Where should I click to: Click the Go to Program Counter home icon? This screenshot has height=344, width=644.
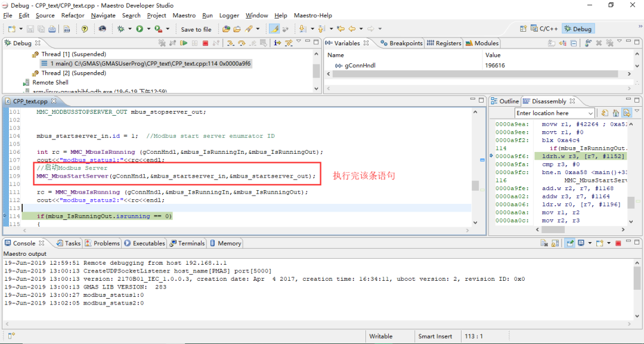(615, 113)
